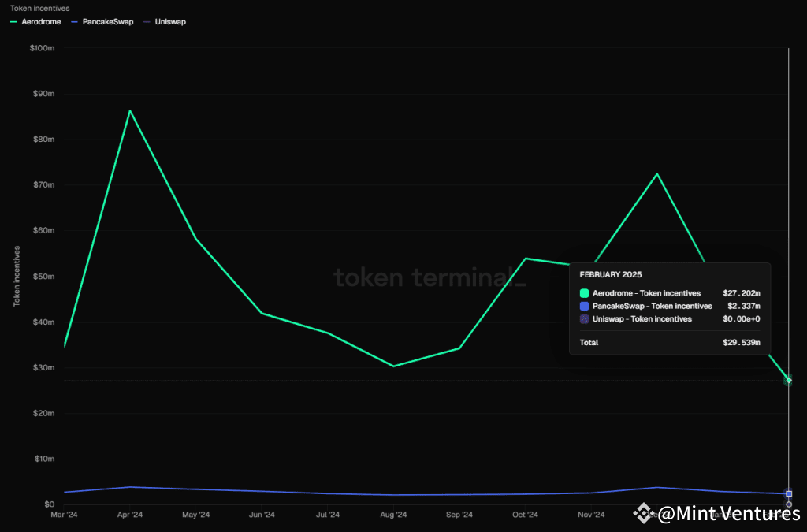Click the 'Oct '24' x-axis label
The image size is (807, 532).
526,515
